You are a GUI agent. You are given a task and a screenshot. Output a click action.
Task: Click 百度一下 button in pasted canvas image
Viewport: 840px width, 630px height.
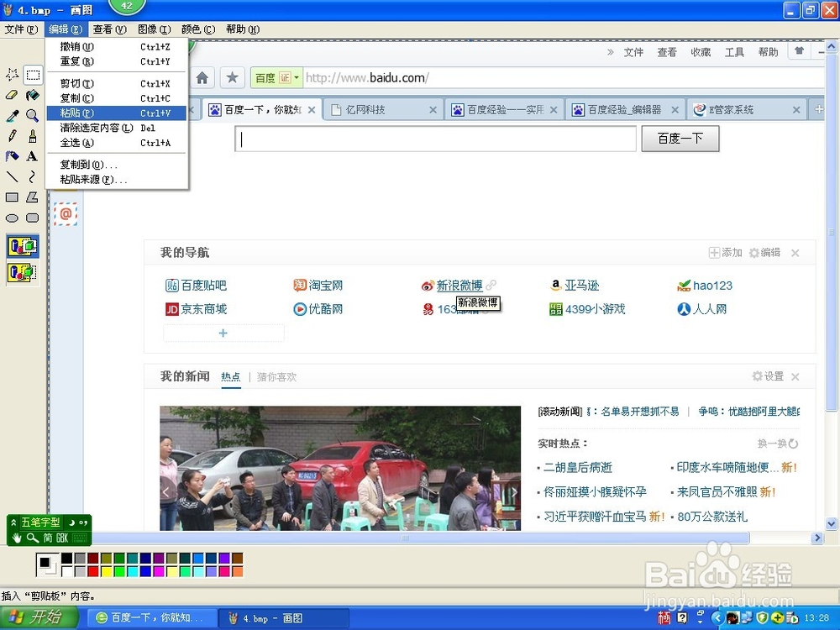coord(680,139)
